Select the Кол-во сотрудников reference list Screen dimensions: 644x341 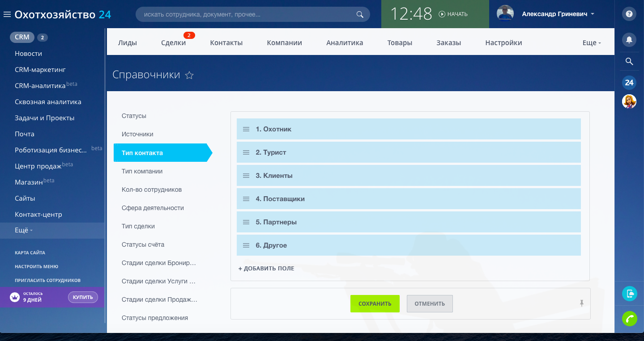coord(152,189)
